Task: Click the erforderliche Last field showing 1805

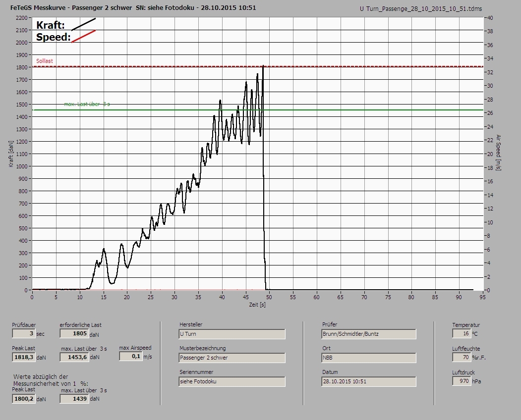Action: [74, 333]
